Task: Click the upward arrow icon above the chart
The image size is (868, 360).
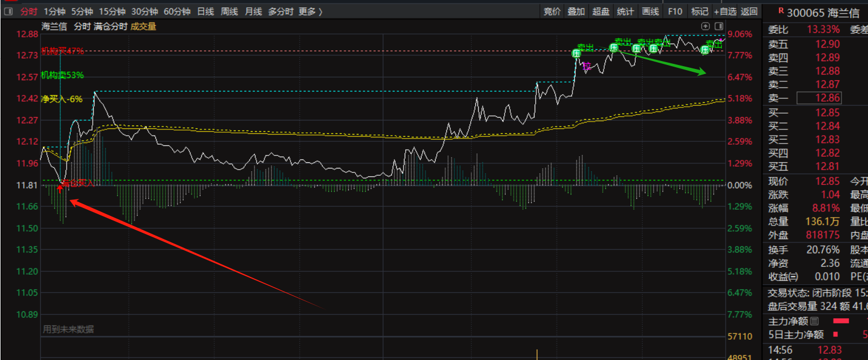Action: coord(705,26)
